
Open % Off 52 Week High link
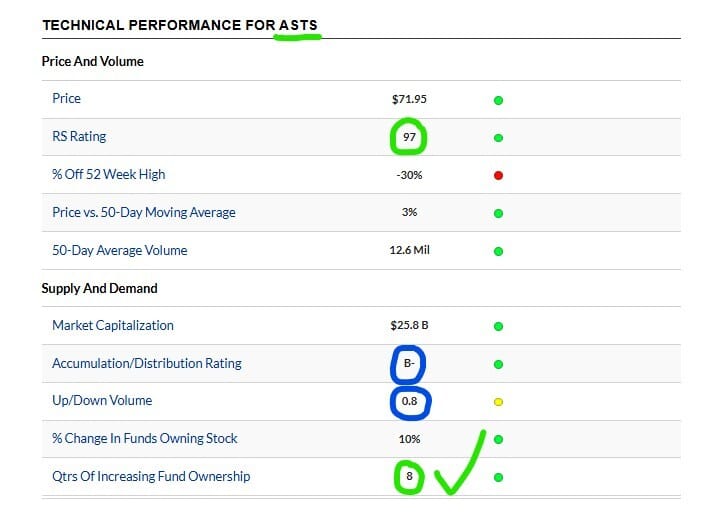coord(109,174)
